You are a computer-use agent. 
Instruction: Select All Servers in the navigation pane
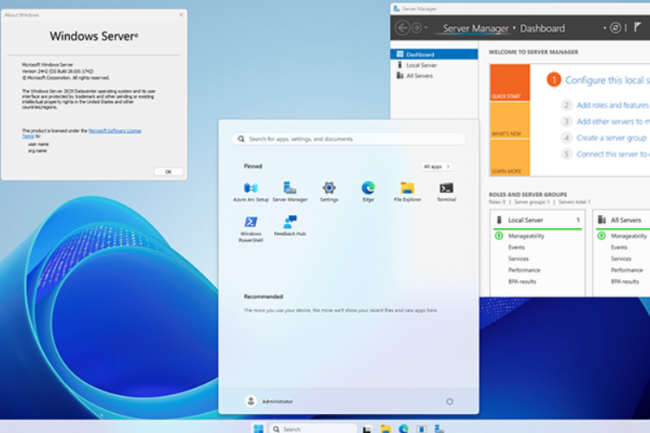pyautogui.click(x=420, y=75)
